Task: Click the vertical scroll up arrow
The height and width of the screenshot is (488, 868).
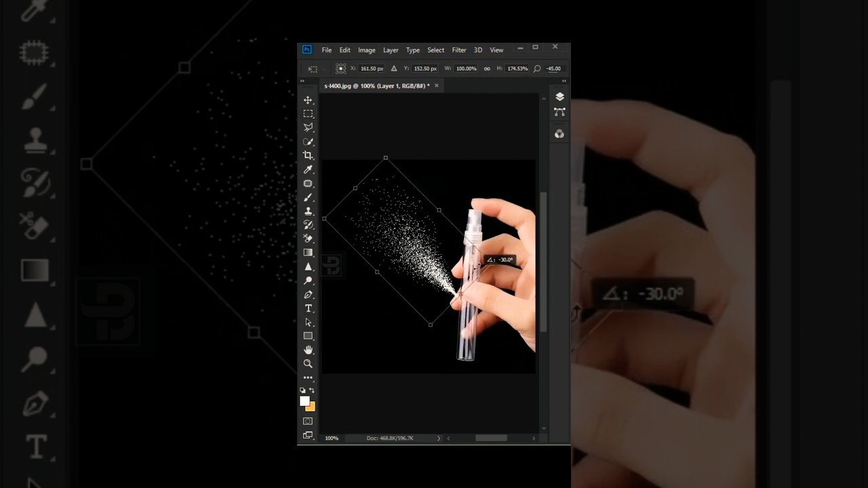Action: click(x=543, y=99)
